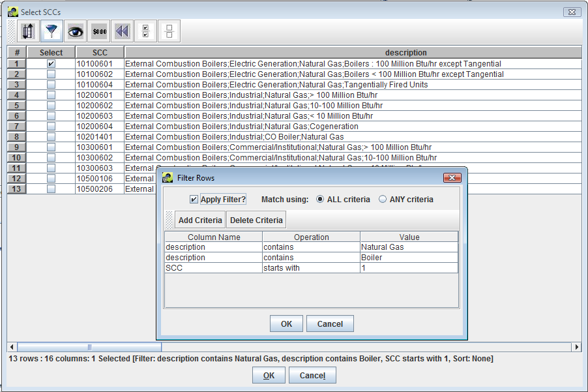The image size is (588, 392).
Task: Click Delete Criteria
Action: point(256,219)
